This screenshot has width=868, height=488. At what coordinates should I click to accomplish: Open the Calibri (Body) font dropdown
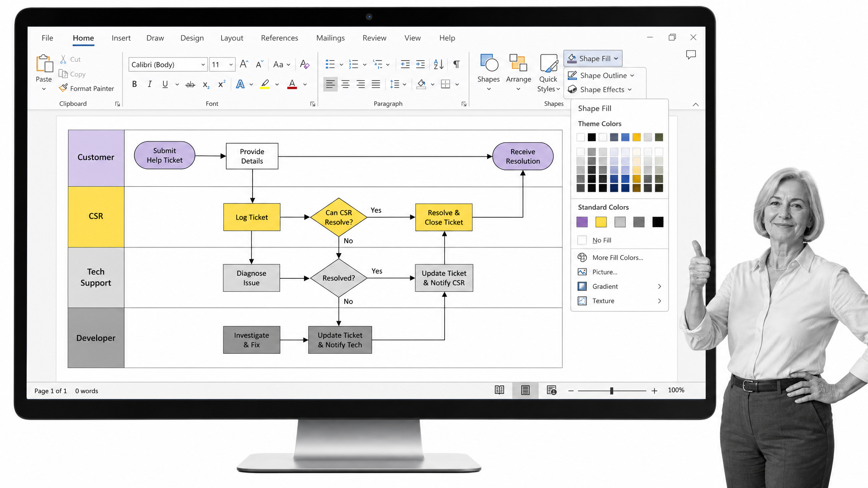coord(203,65)
